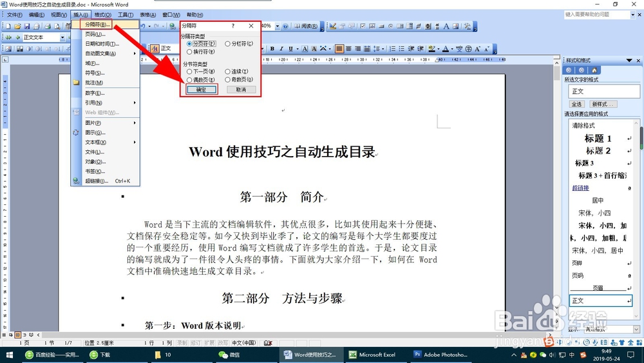Open the 文件 menu
Viewport: 644px width, 363px height.
[x=14, y=15]
